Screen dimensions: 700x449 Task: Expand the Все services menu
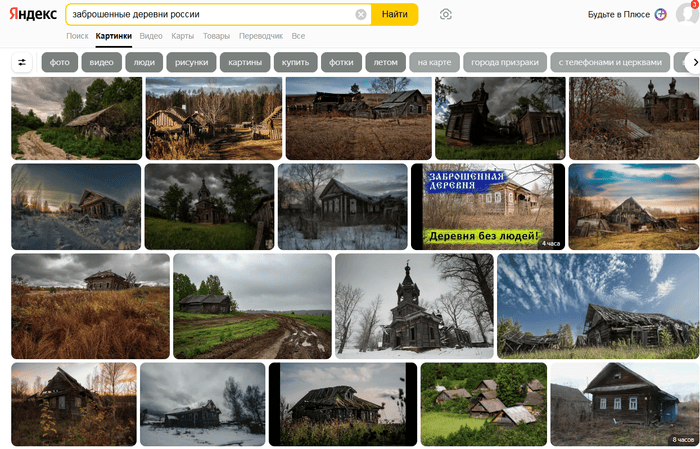coord(298,36)
